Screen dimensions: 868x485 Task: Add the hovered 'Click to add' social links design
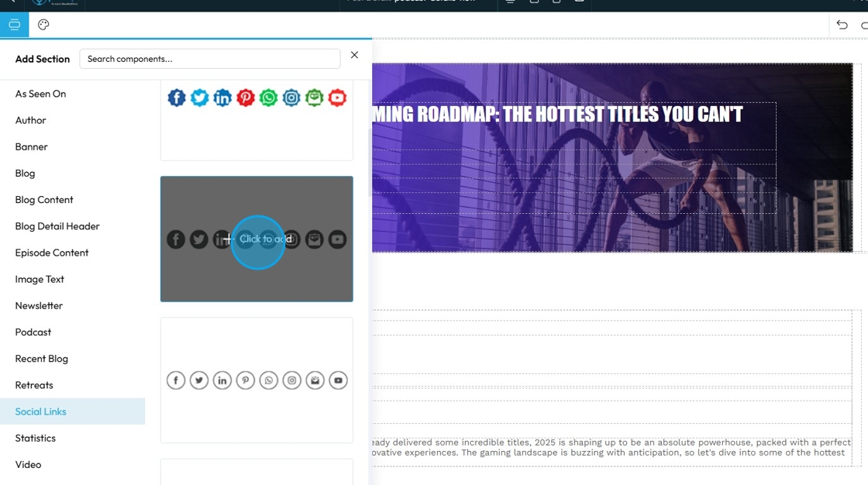pyautogui.click(x=257, y=239)
